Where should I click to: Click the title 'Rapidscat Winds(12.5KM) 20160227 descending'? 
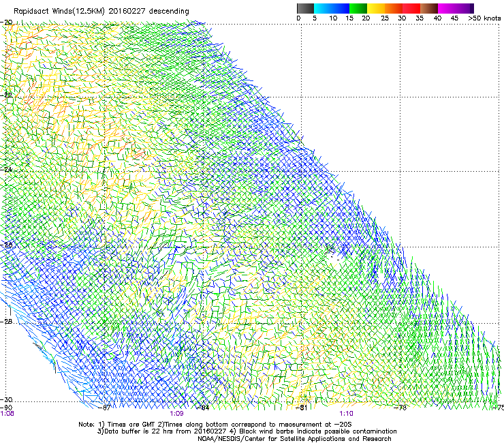(x=101, y=12)
